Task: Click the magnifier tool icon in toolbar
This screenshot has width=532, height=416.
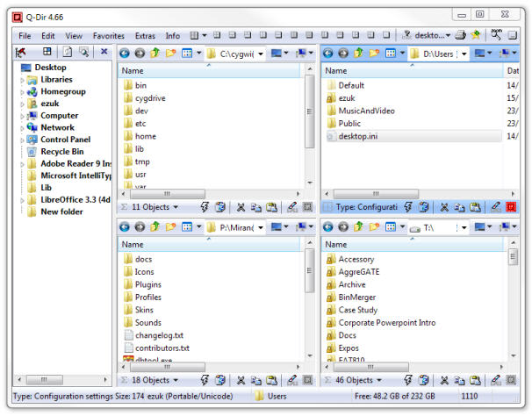Action: pos(496,34)
